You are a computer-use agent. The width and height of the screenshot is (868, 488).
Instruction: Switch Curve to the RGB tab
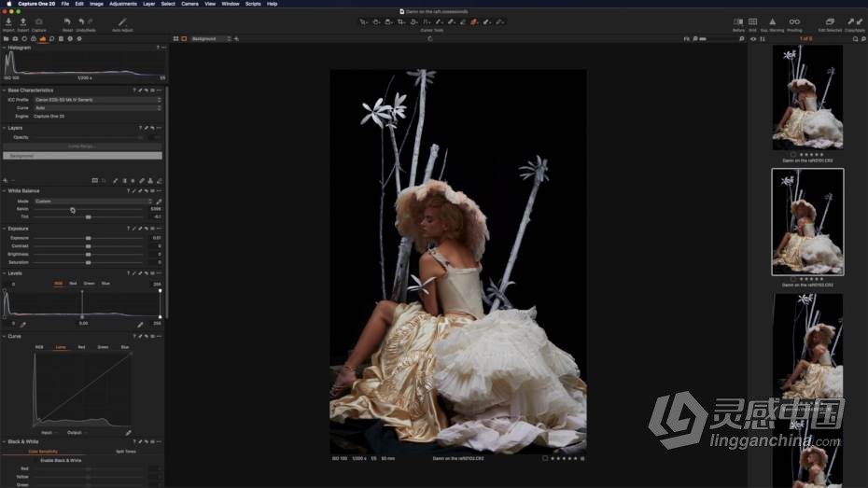click(x=39, y=347)
